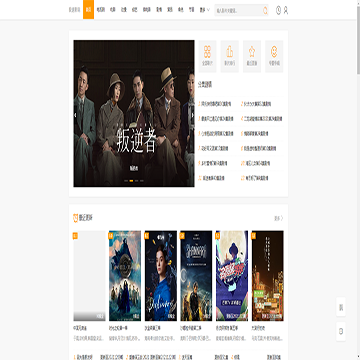
Task: Open the star icon tile
Action: [x=252, y=56]
